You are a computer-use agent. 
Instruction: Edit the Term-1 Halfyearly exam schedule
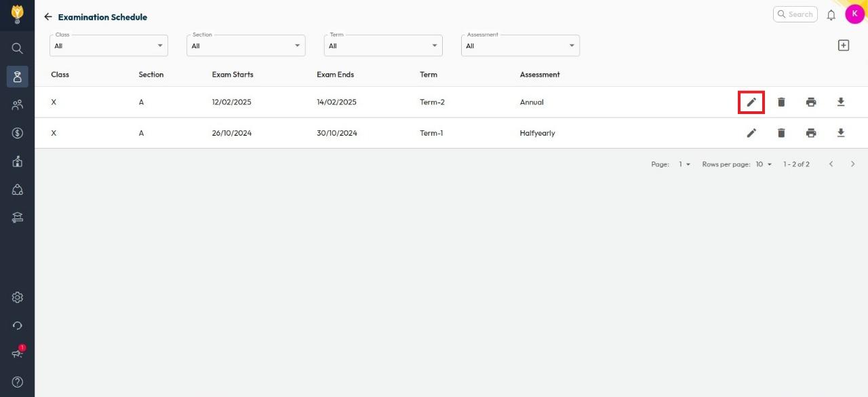point(751,133)
